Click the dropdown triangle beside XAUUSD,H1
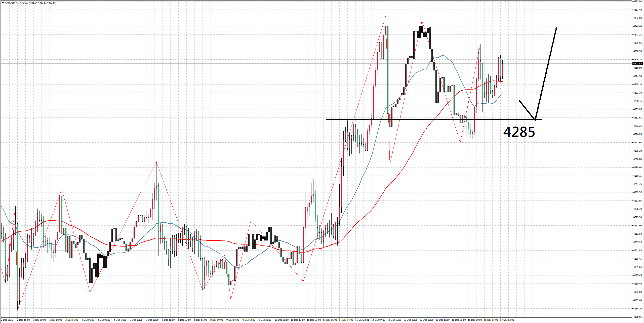644x323 pixels. (x=3, y=3)
